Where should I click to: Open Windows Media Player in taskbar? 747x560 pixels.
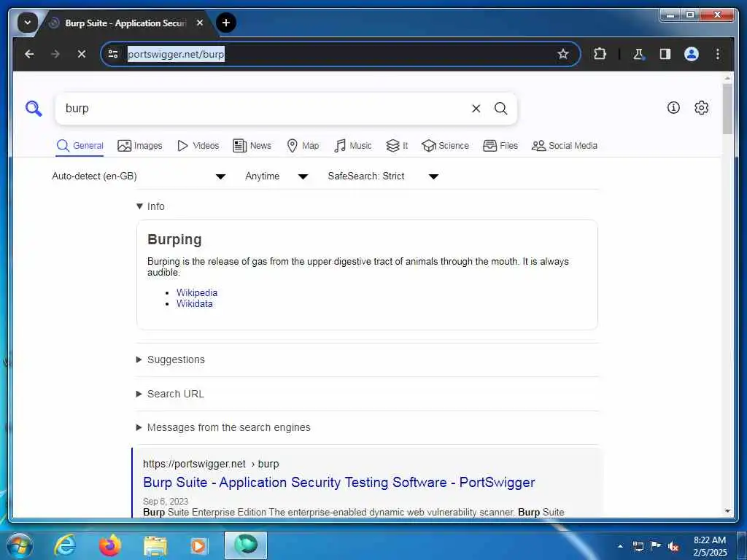tap(198, 545)
